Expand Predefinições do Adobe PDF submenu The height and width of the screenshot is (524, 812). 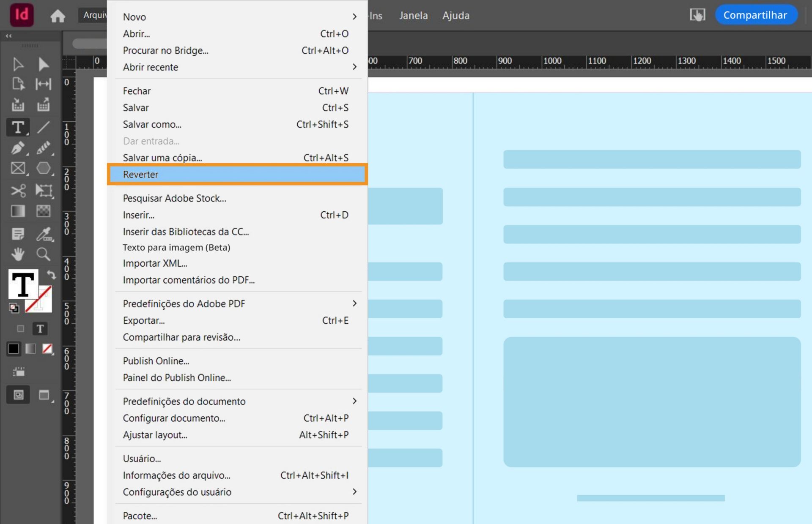pyautogui.click(x=354, y=303)
